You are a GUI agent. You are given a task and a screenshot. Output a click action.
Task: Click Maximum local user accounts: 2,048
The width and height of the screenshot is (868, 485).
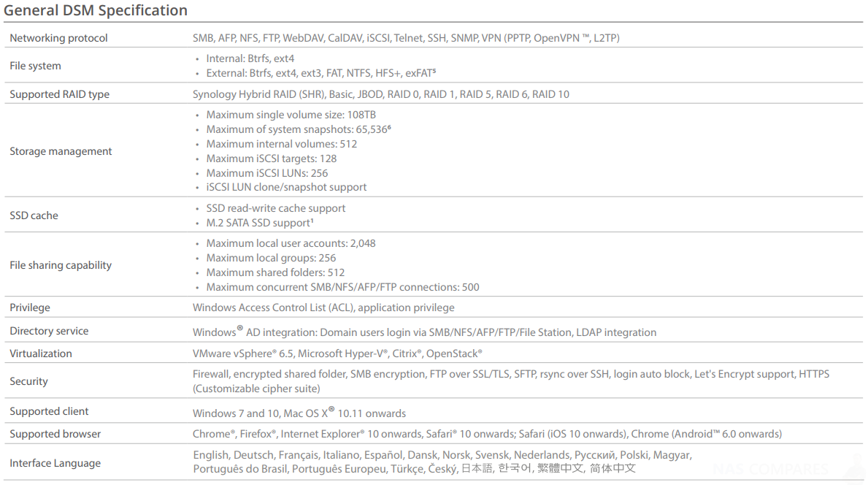tap(291, 244)
